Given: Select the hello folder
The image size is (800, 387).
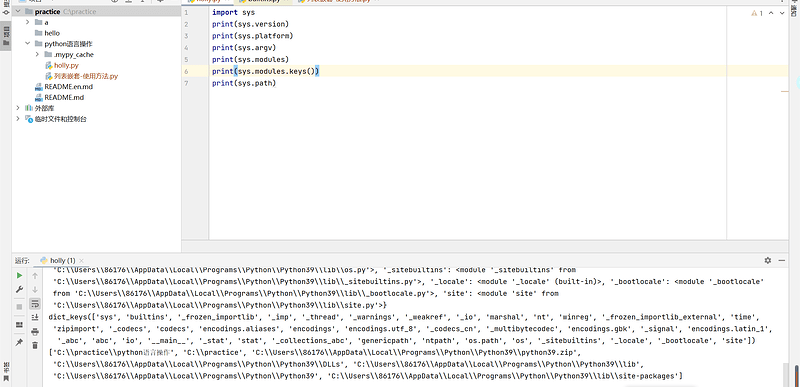Looking at the screenshot, I should point(52,33).
